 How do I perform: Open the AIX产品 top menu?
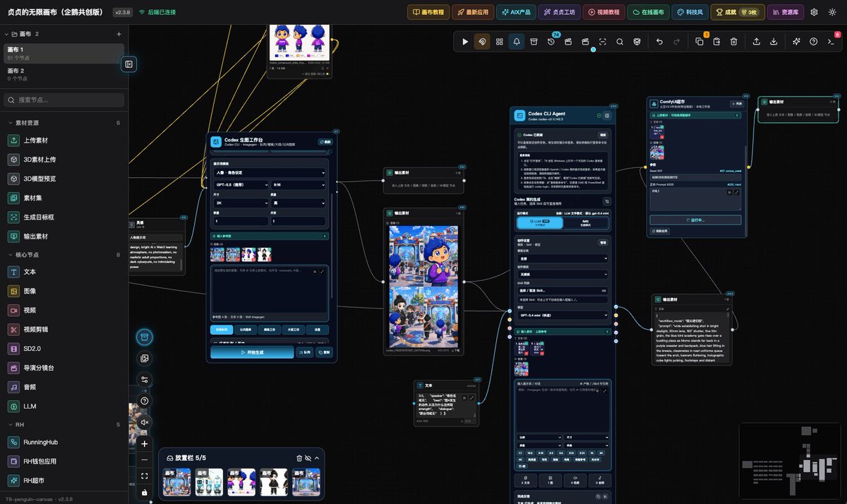[516, 12]
